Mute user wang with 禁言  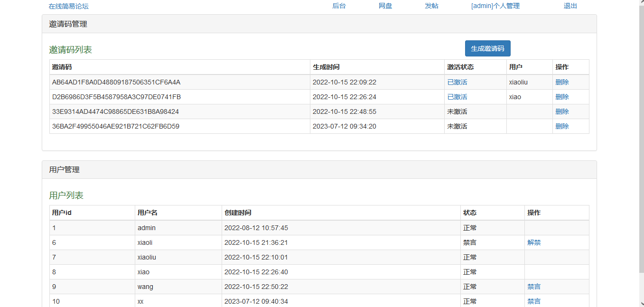(x=534, y=287)
